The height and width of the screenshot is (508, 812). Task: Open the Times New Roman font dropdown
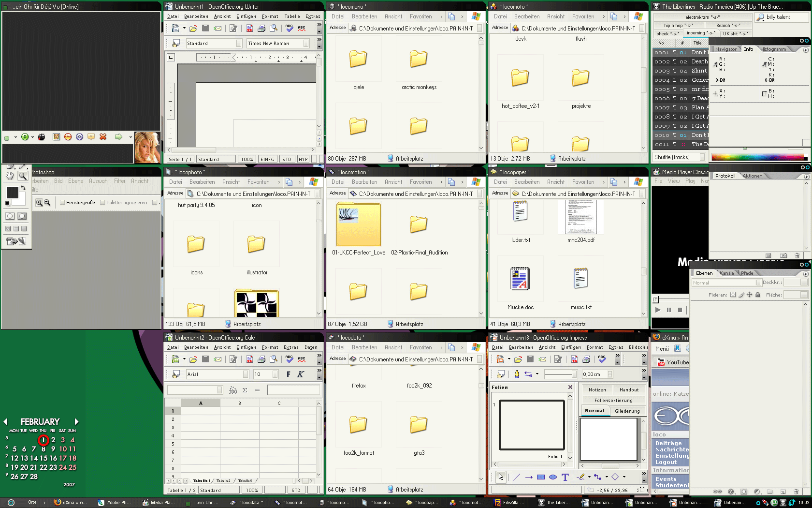(x=306, y=43)
